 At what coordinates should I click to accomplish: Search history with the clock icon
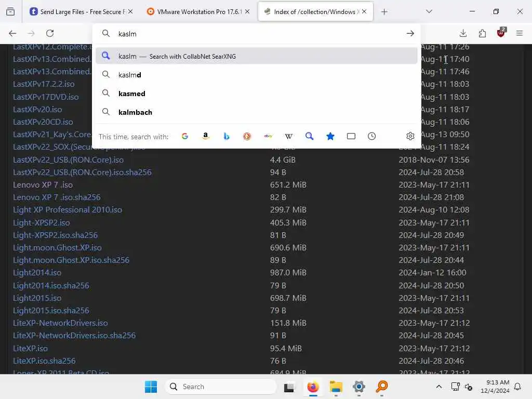click(x=372, y=137)
